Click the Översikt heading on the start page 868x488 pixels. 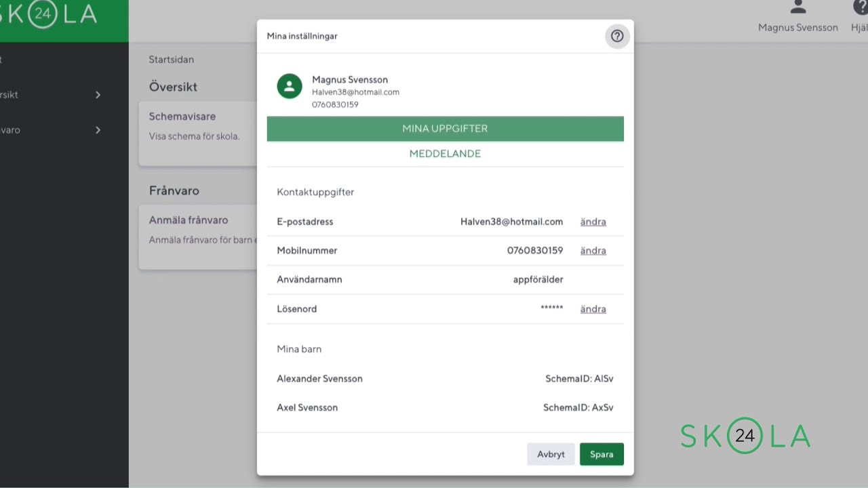point(173,87)
